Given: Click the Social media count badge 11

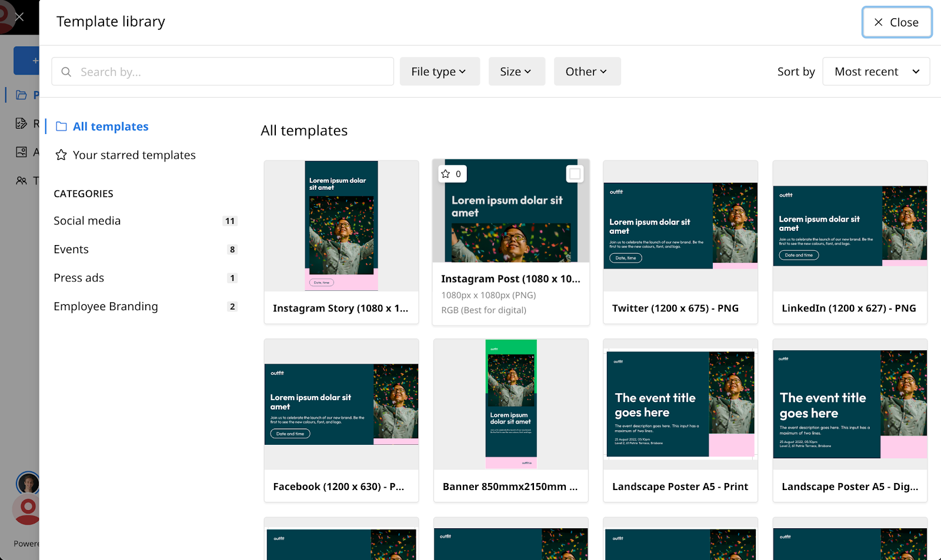Looking at the screenshot, I should [x=230, y=221].
